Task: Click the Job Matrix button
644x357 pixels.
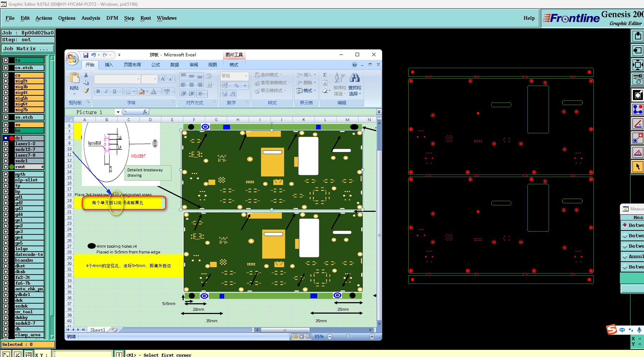Action: coord(28,49)
